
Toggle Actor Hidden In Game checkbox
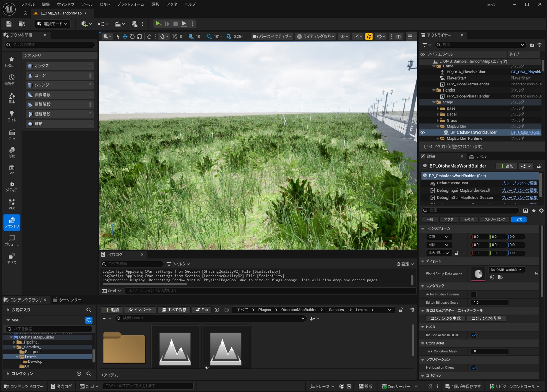pos(474,294)
